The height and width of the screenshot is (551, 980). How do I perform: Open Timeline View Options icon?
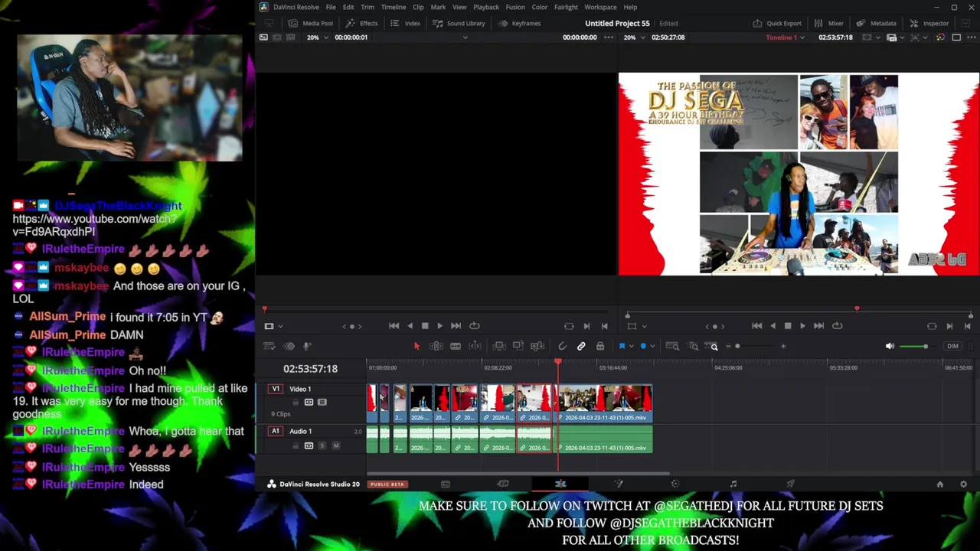[x=269, y=347]
